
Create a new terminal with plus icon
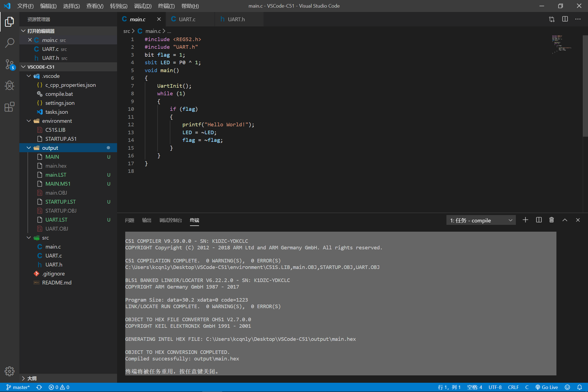point(525,220)
